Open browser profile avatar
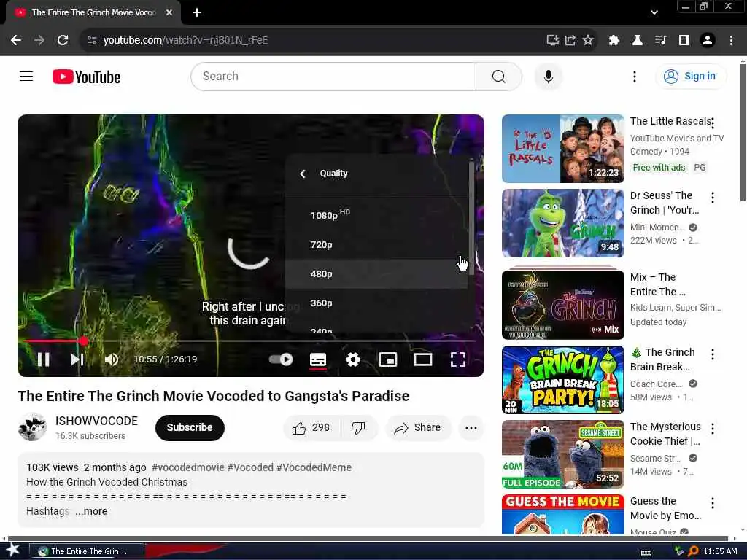 (x=708, y=41)
